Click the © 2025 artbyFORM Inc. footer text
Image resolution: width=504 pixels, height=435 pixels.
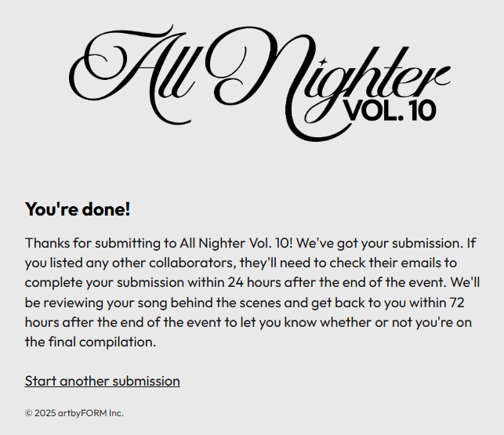coord(74,413)
